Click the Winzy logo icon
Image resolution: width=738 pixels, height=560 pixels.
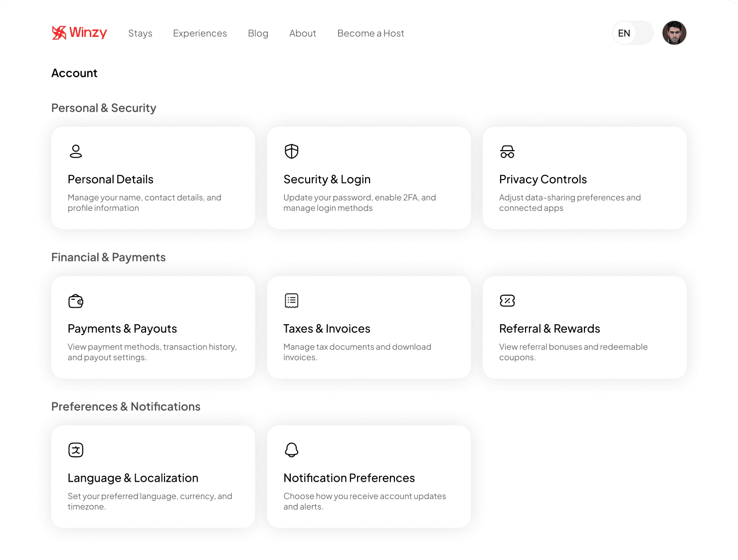click(x=59, y=33)
